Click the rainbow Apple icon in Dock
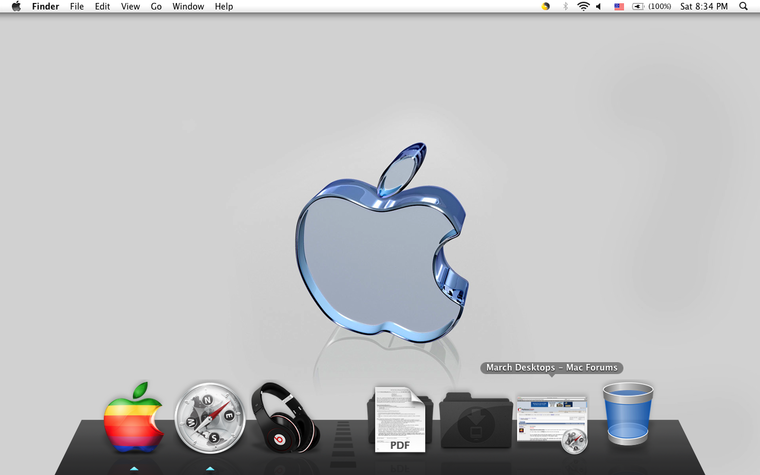760x475 pixels. 134,418
